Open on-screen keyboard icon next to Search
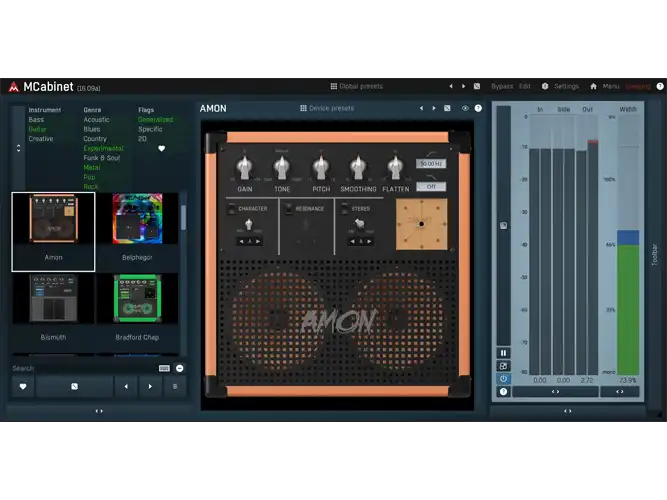 click(164, 368)
